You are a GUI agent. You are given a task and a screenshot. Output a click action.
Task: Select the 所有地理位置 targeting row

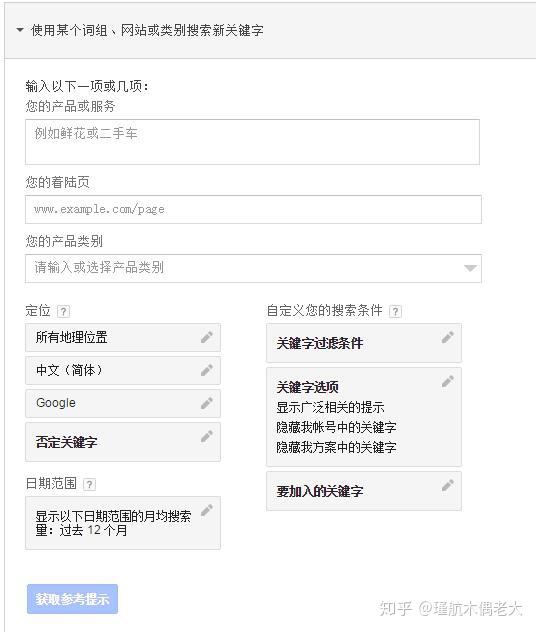click(x=123, y=337)
